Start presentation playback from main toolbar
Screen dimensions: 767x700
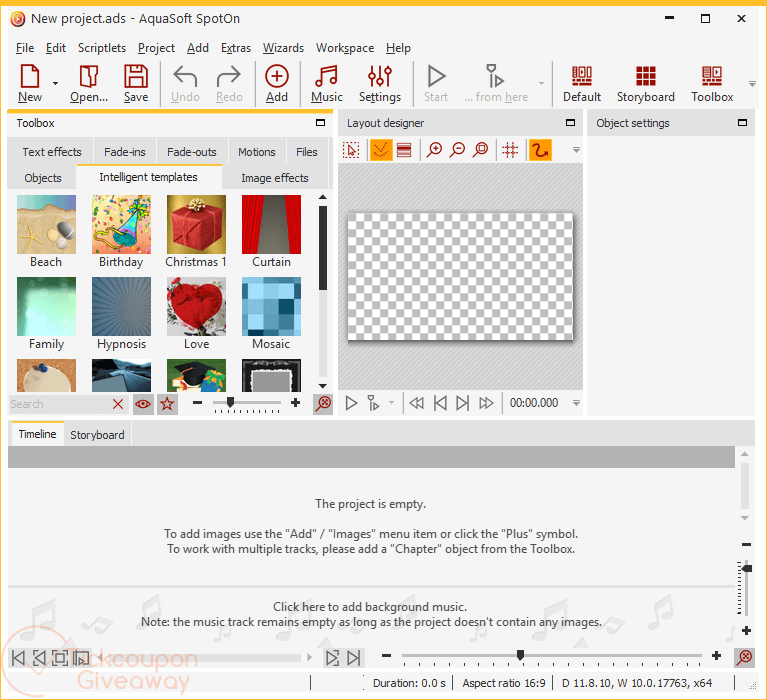pos(435,83)
